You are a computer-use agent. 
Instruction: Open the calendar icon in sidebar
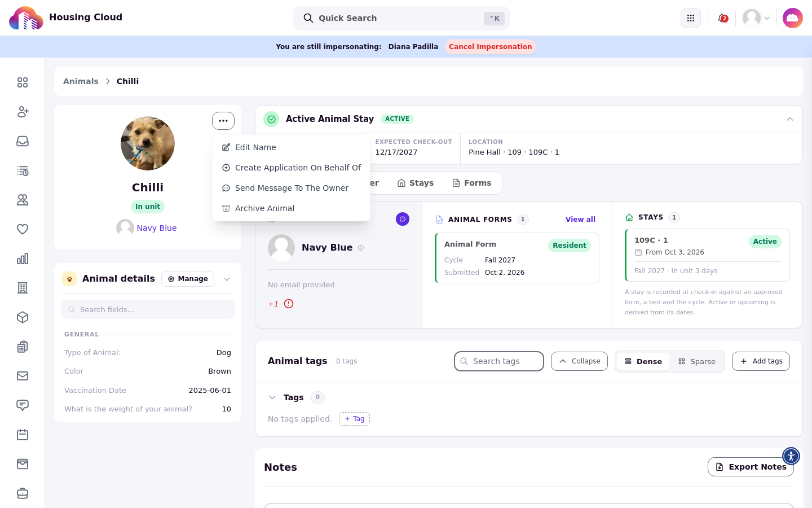[x=23, y=435]
